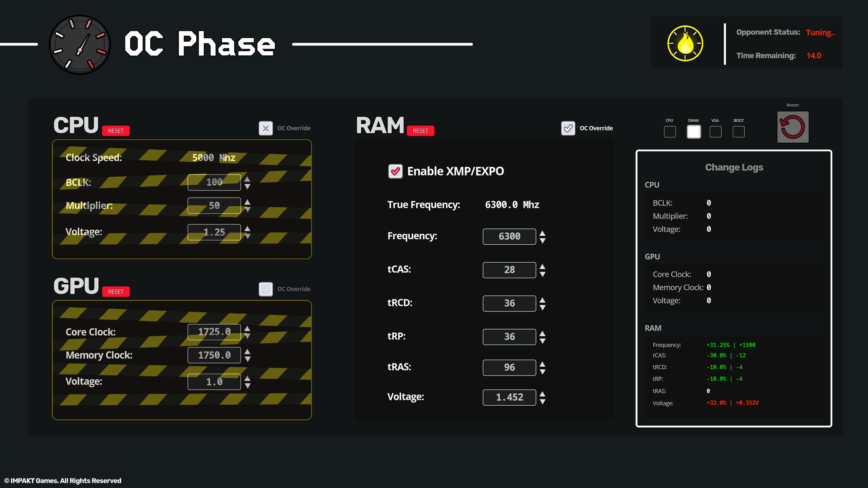Screen dimensions: 868x488
Task: Uncheck the DRAM debug indicator box
Action: pyautogui.click(x=694, y=131)
